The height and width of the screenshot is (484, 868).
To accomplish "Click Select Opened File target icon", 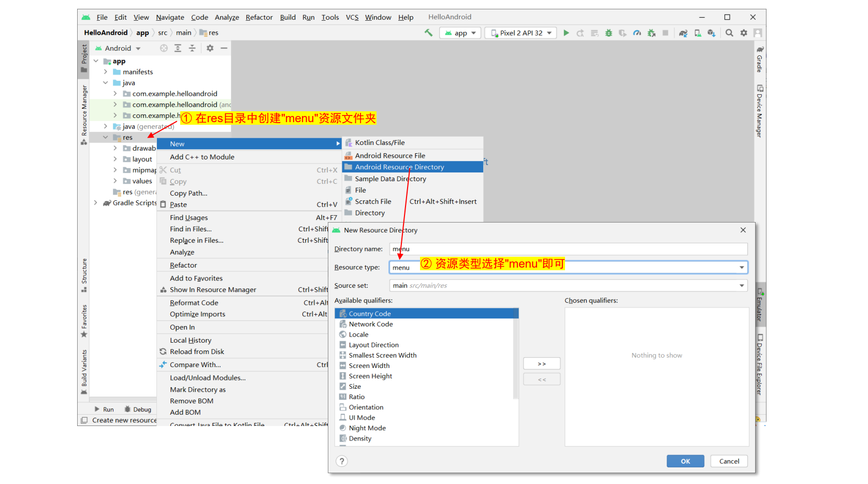I will click(x=164, y=48).
